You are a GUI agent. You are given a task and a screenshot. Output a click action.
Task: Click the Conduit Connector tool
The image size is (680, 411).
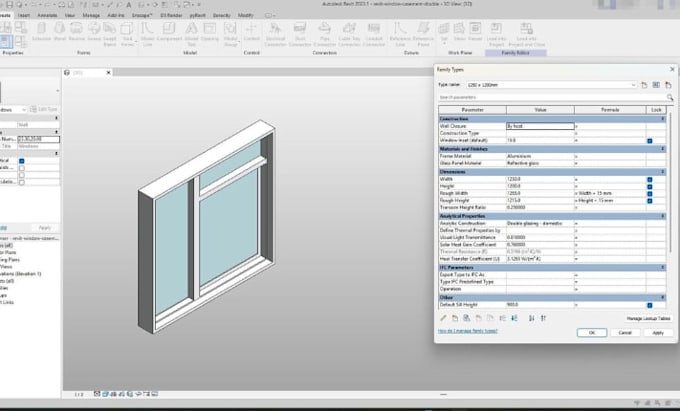(x=374, y=34)
